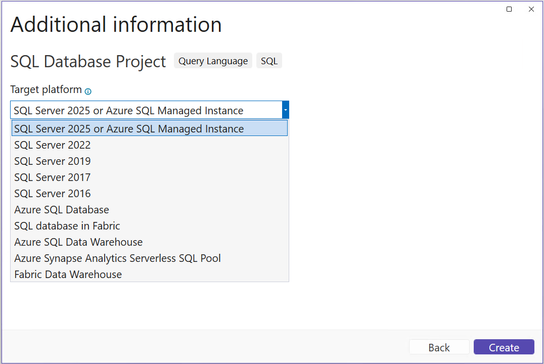This screenshot has width=544, height=364.
Task: Close the Additional information dialog
Action: pos(531,9)
